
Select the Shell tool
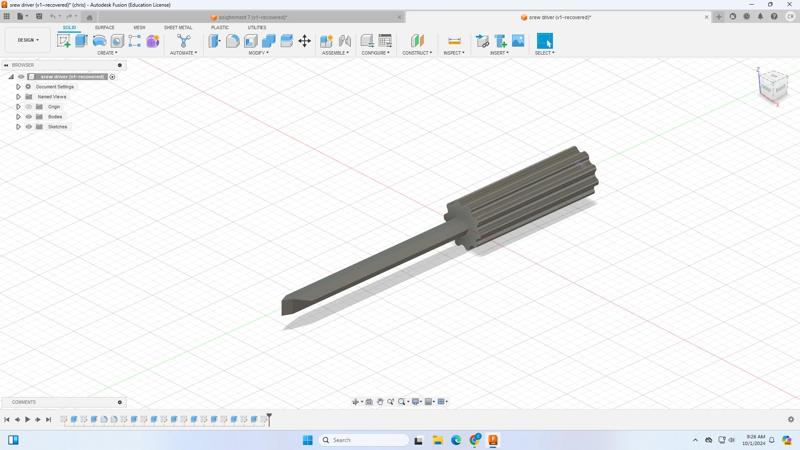[251, 41]
